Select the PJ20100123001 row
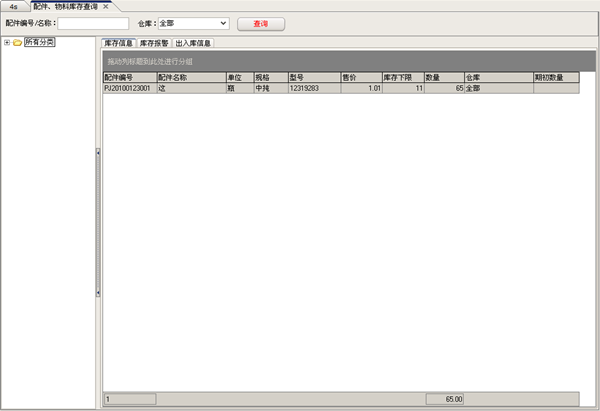600x411 pixels. point(128,89)
